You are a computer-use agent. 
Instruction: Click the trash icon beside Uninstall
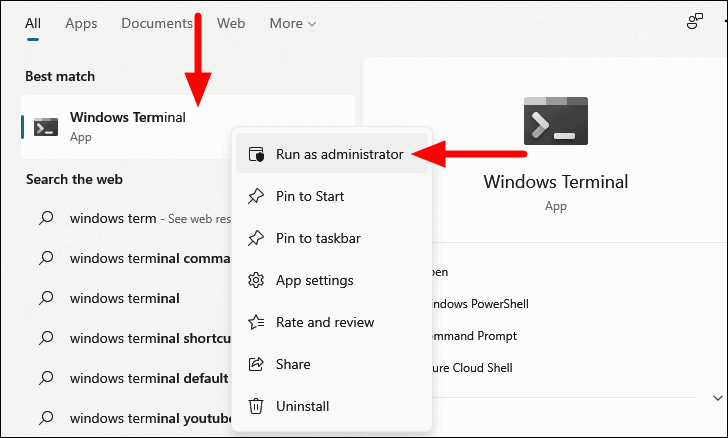point(256,406)
